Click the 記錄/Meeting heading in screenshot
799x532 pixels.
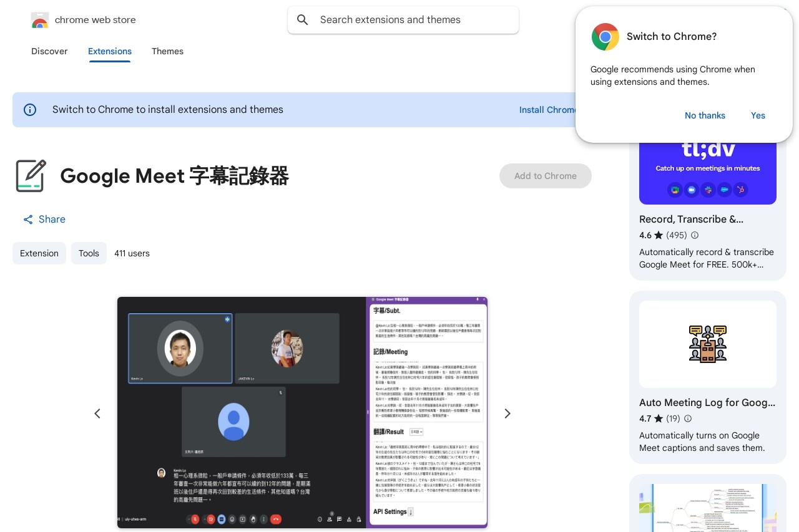391,352
